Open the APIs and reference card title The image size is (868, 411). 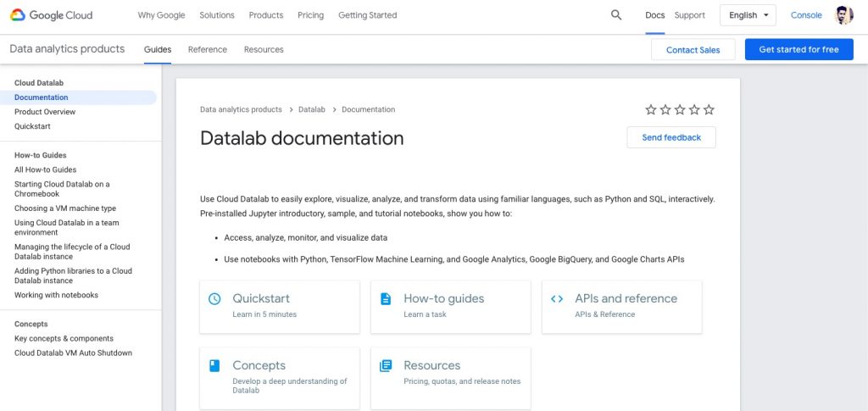point(626,298)
